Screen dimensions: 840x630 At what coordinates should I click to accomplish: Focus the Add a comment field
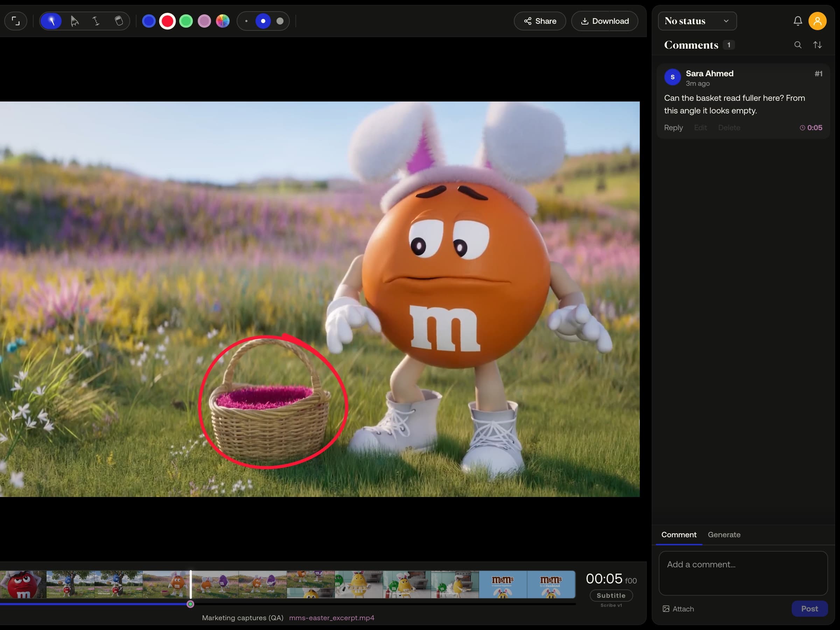pos(743,573)
